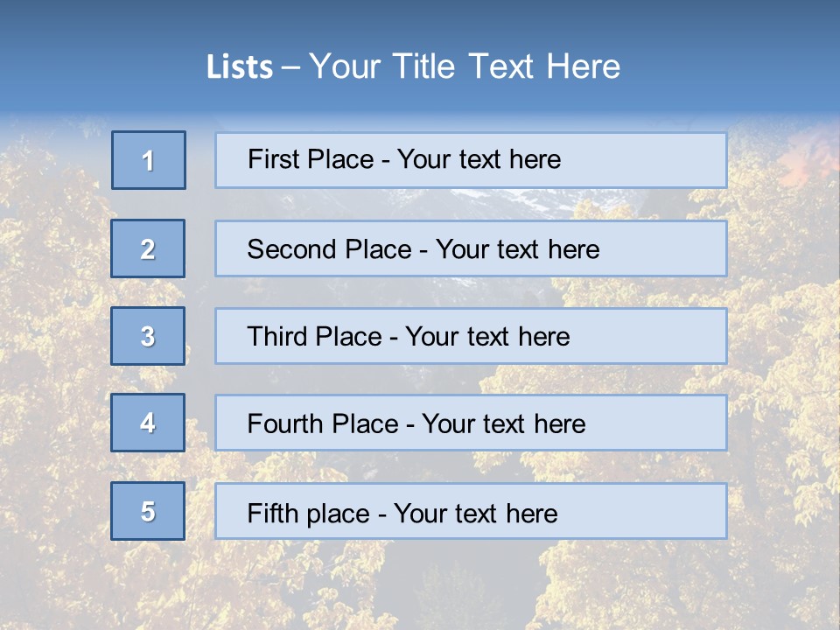Screen dimensions: 840x630
Task: Select the number 4 box
Action: pos(148,423)
